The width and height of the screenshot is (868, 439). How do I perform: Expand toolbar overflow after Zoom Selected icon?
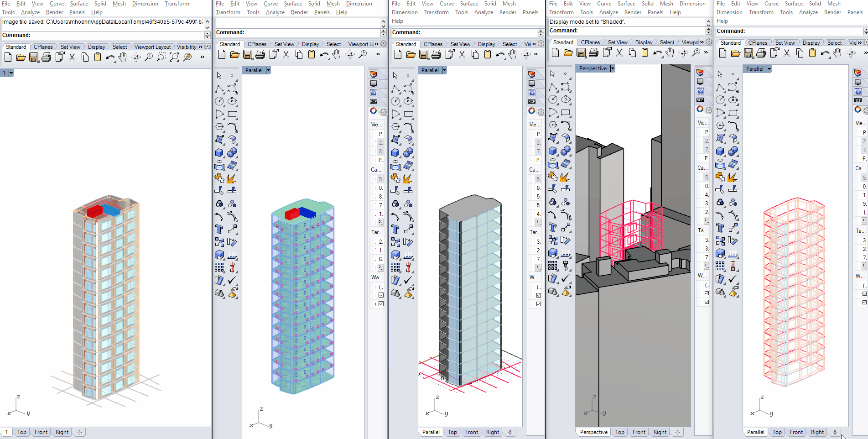(x=202, y=57)
